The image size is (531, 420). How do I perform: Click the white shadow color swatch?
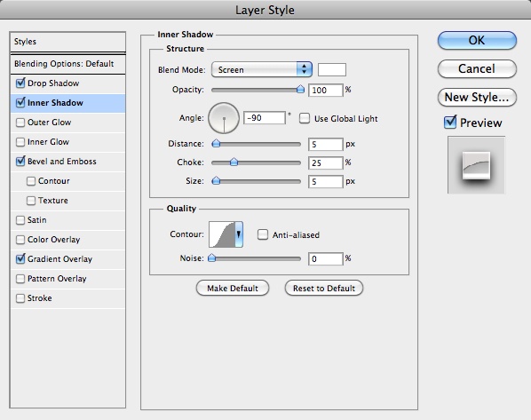coord(332,69)
